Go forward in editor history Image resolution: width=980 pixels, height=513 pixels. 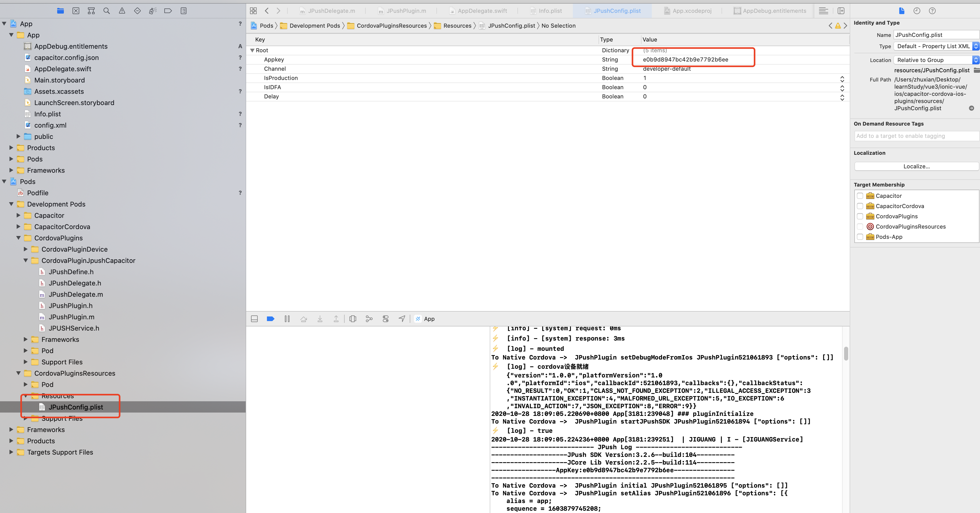278,11
